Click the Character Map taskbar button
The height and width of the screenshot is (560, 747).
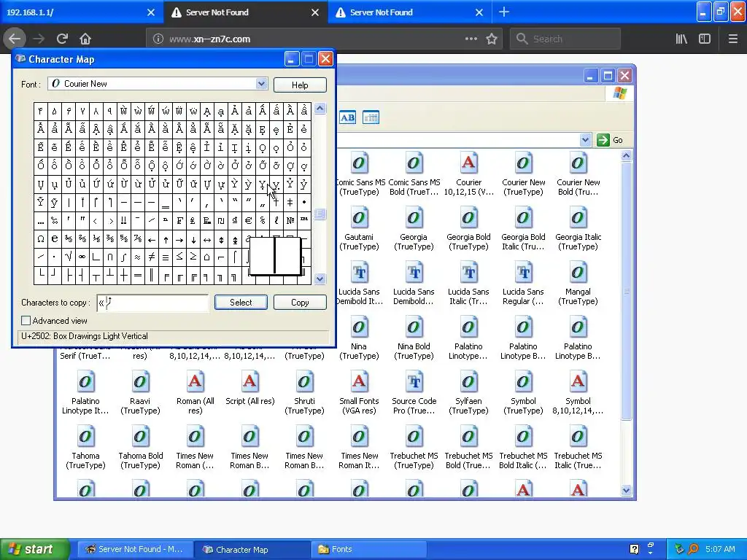[x=252, y=550]
